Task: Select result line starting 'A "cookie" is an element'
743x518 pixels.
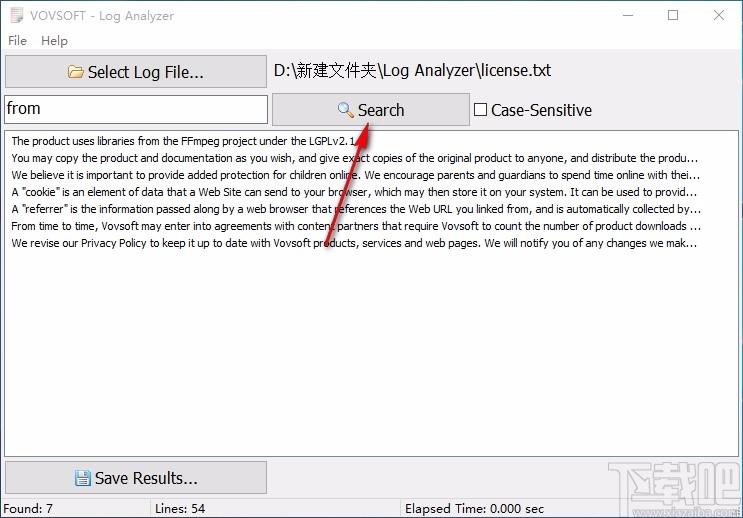Action: click(354, 192)
